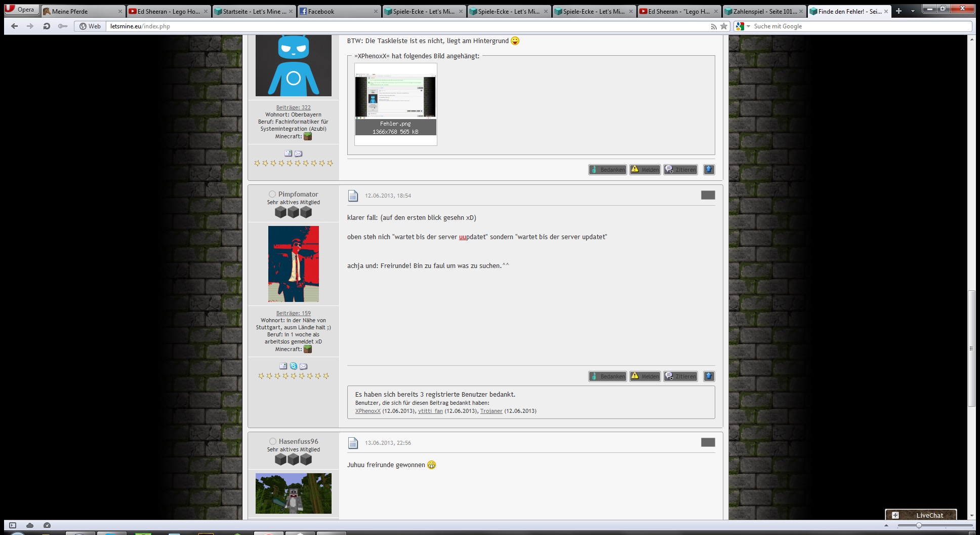Click Zitieren on Pimpfomator's post
The height and width of the screenshot is (535, 980).
tap(681, 376)
